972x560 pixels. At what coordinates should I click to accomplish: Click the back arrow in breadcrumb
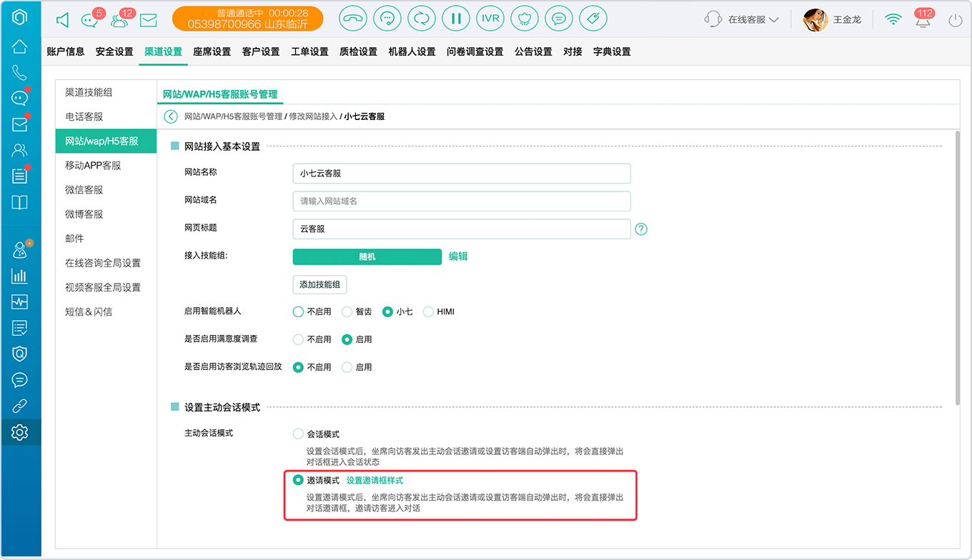click(x=171, y=116)
